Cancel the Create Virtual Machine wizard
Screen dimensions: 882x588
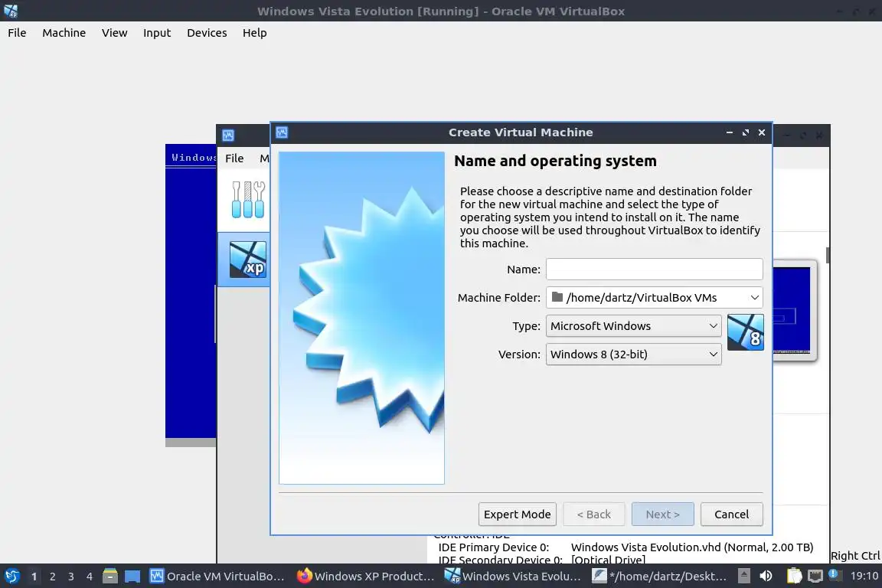click(731, 514)
